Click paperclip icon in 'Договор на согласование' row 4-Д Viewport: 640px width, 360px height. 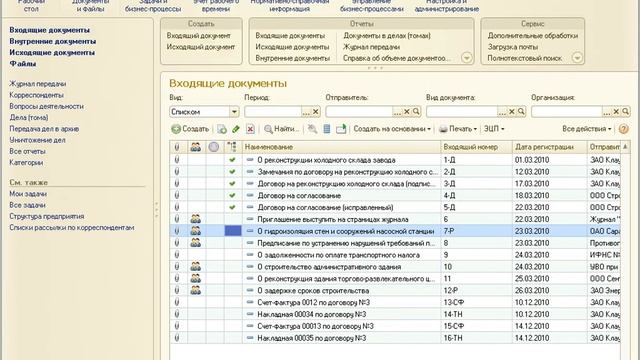click(177, 196)
